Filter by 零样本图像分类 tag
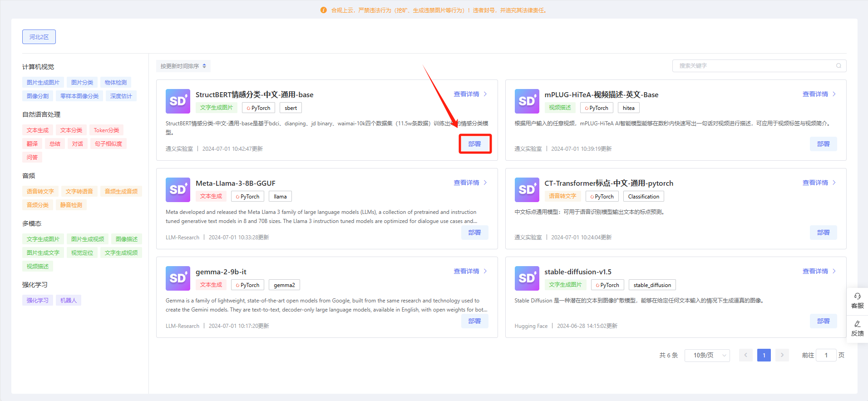This screenshot has height=401, width=868. coord(79,96)
